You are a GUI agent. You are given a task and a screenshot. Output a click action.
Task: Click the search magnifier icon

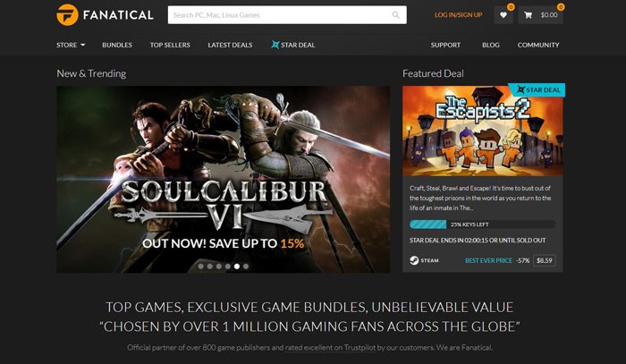pyautogui.click(x=395, y=15)
